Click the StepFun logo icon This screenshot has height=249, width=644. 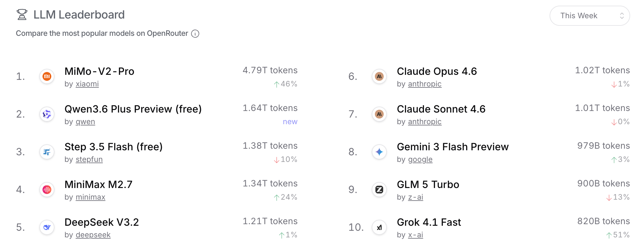click(47, 152)
